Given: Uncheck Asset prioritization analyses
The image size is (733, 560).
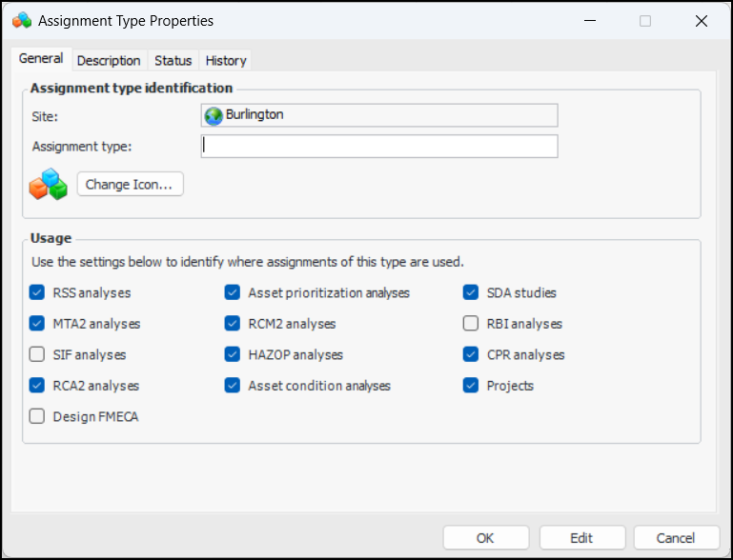Looking at the screenshot, I should pos(233,293).
